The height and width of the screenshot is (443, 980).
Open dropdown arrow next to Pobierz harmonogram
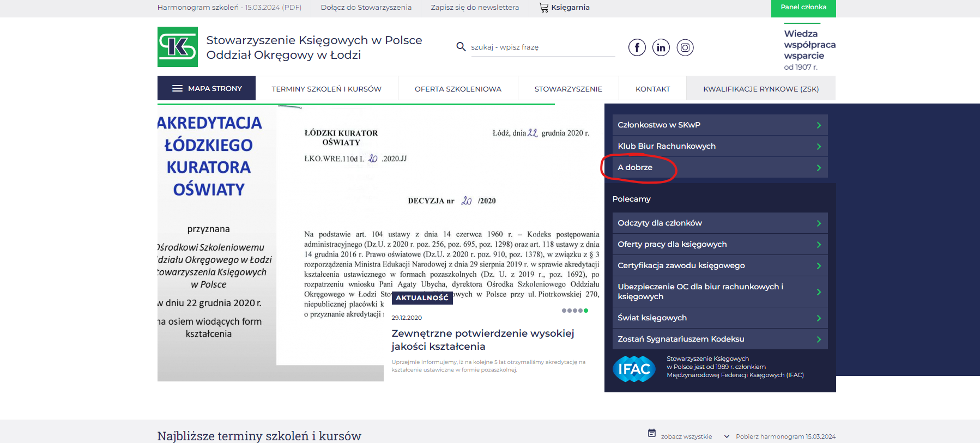coord(727,436)
